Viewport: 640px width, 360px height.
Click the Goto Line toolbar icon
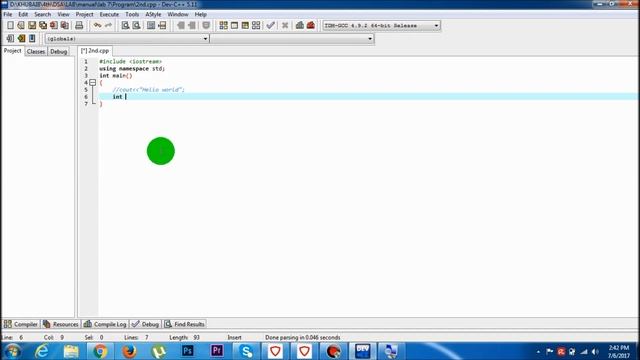pos(162,25)
